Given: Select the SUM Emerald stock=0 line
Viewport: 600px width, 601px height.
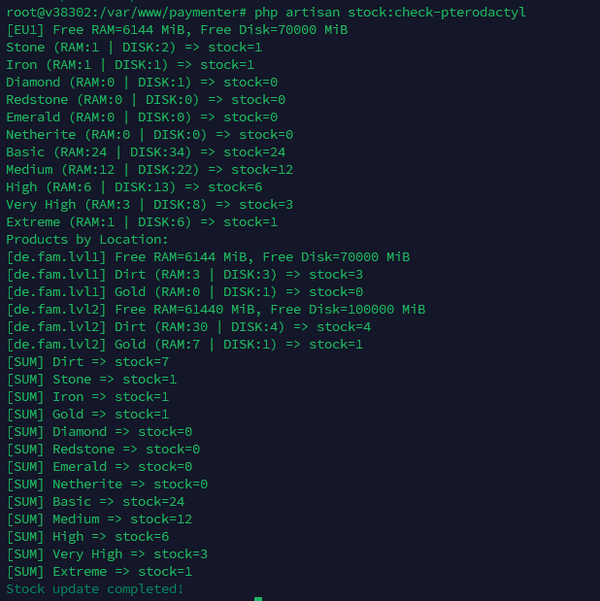Looking at the screenshot, I should tap(99, 467).
